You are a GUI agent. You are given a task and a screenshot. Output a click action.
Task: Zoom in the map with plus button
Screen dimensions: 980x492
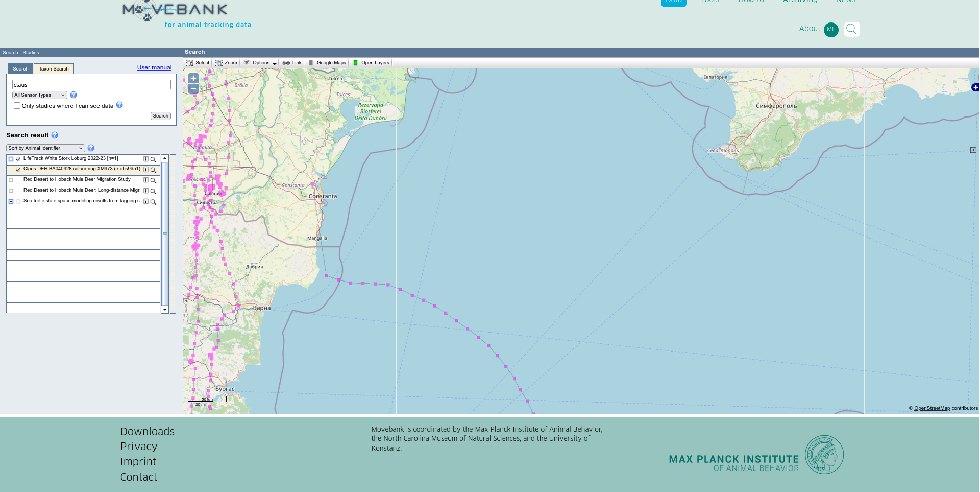pyautogui.click(x=193, y=78)
